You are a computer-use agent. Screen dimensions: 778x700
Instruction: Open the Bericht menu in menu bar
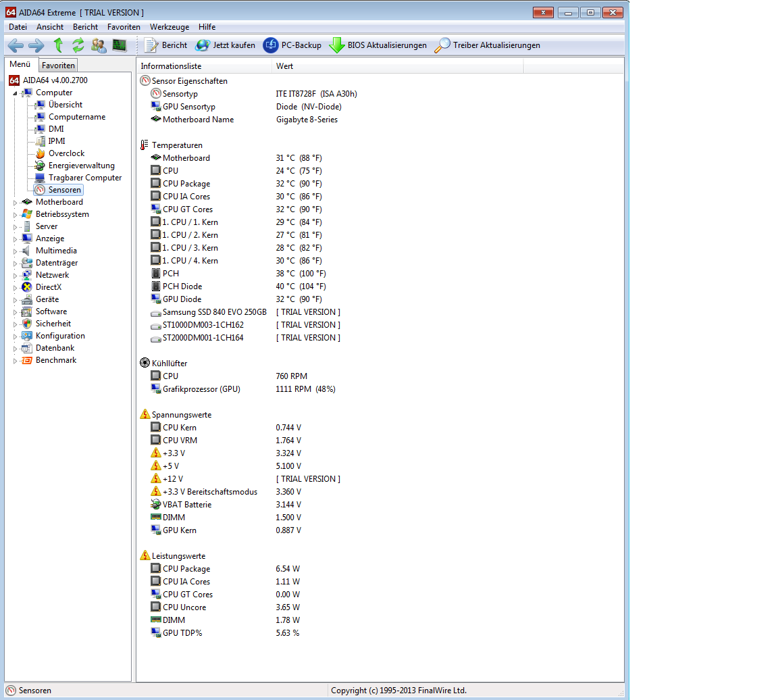[85, 27]
